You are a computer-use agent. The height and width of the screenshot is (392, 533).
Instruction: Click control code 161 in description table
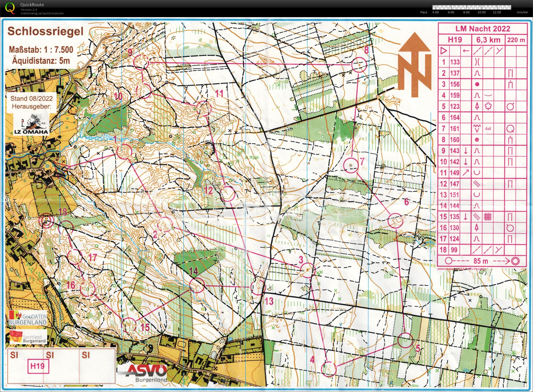[454, 129]
